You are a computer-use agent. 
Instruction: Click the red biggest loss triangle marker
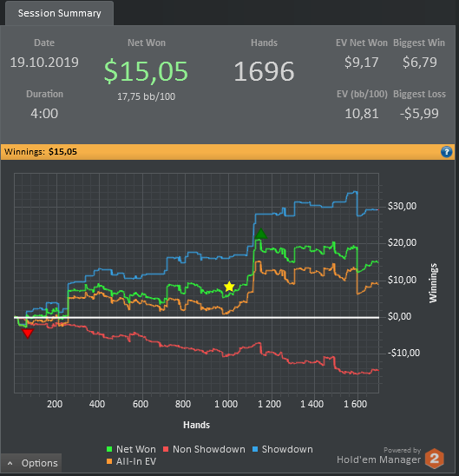click(28, 334)
